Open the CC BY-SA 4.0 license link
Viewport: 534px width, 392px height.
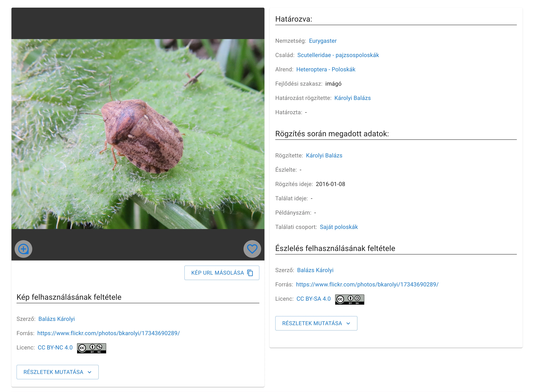point(313,299)
